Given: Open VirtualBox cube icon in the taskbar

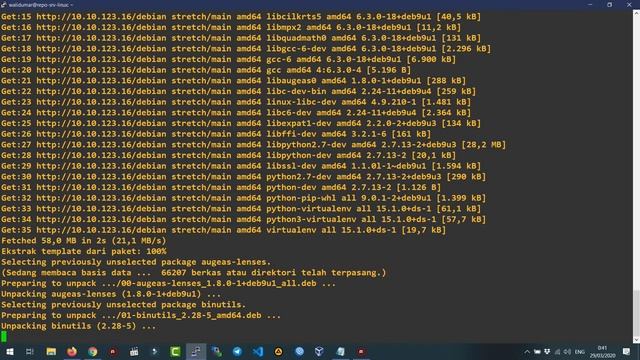Looking at the screenshot, I should click(x=320, y=351).
